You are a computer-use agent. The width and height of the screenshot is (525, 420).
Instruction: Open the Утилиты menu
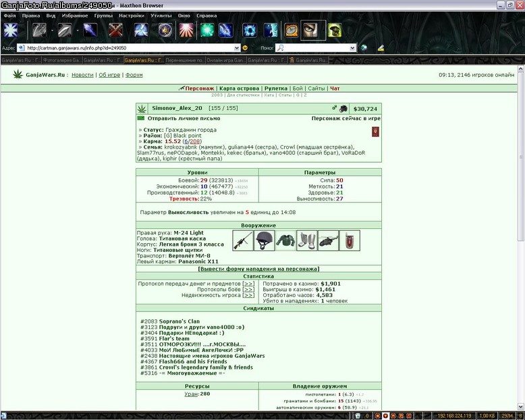tap(161, 16)
